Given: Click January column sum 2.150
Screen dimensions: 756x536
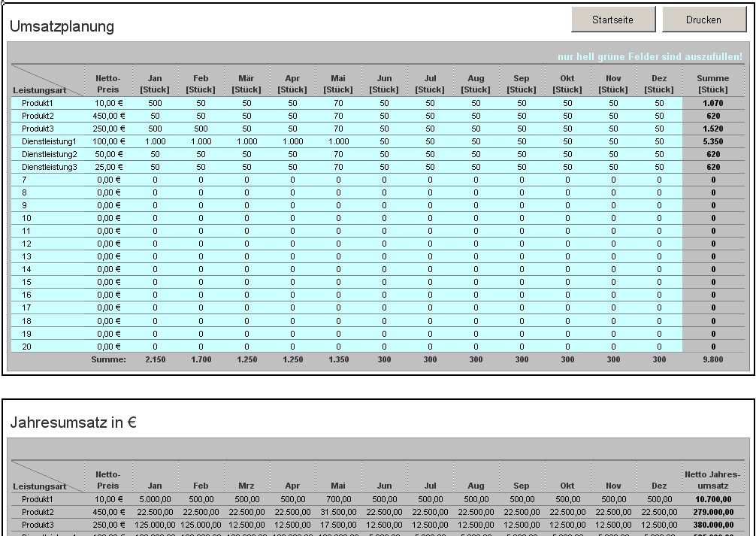Looking at the screenshot, I should (156, 359).
